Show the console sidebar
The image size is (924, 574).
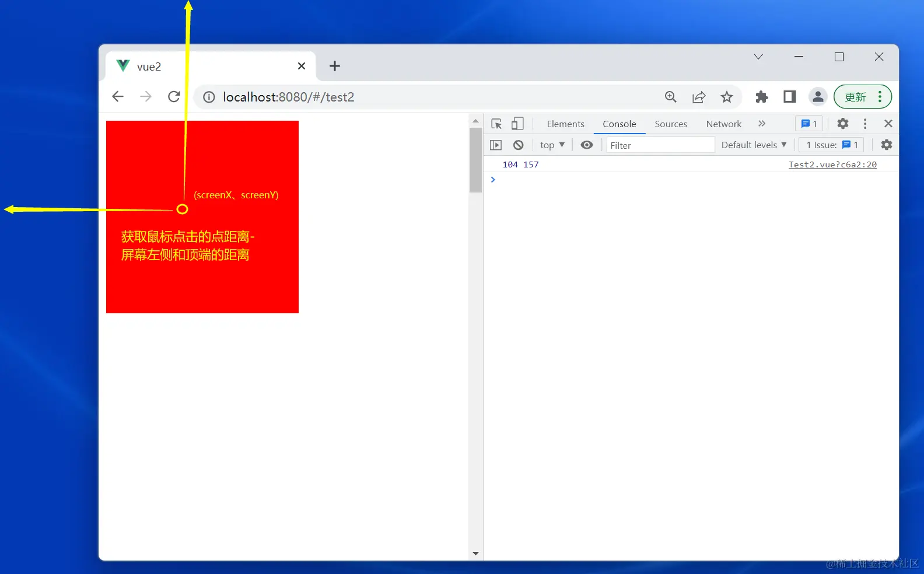pyautogui.click(x=496, y=145)
